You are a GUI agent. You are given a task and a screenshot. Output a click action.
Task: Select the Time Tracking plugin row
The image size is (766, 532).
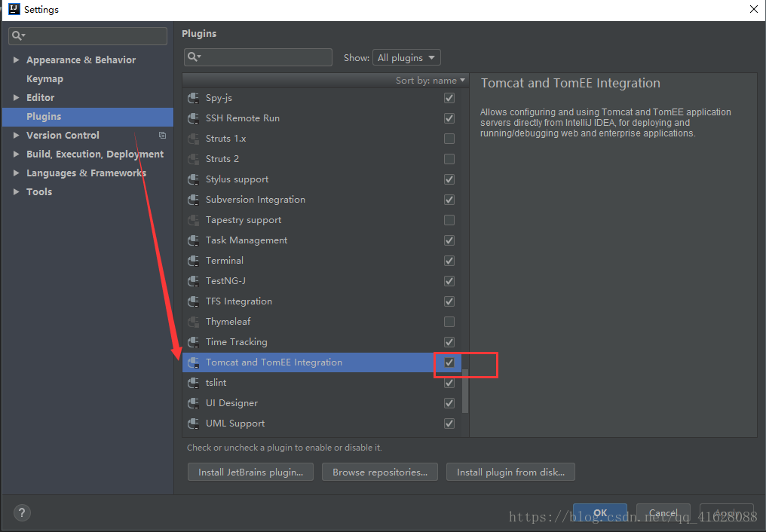[322, 342]
